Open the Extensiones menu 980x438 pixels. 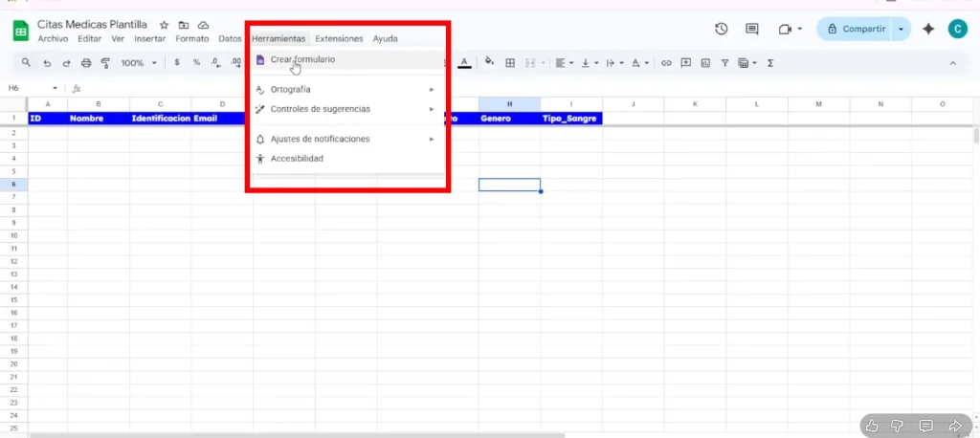pos(339,39)
